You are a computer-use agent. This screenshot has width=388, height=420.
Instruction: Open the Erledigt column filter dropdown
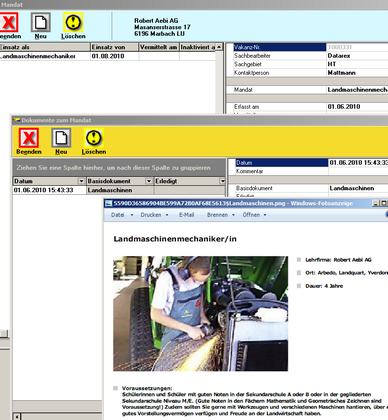coord(222,181)
